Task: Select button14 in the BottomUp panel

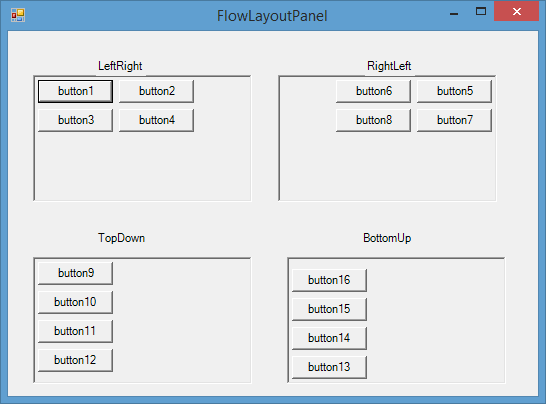Action: point(329,338)
